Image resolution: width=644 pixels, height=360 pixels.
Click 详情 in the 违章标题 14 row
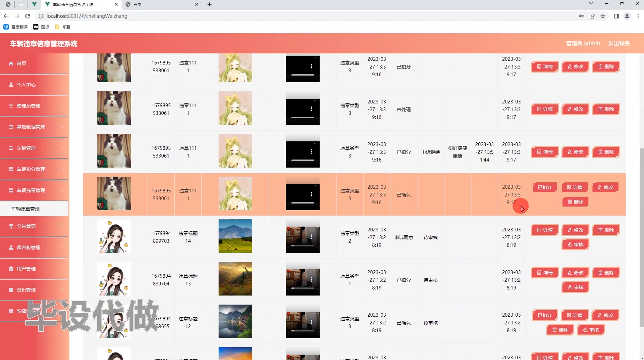coord(545,230)
